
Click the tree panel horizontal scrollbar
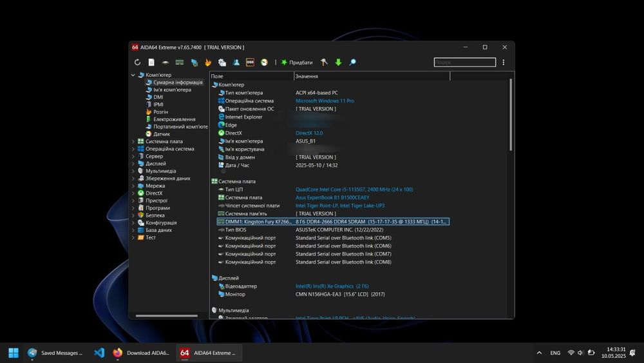[166, 316]
